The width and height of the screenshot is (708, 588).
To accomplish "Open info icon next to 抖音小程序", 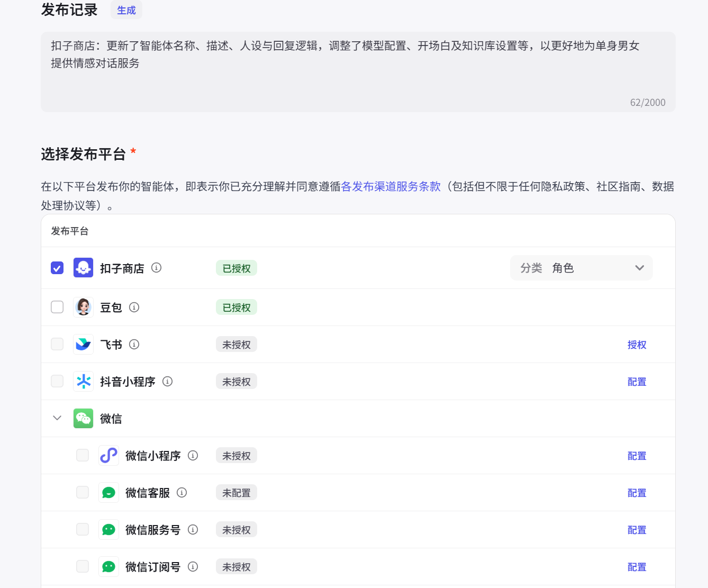I will pos(167,381).
